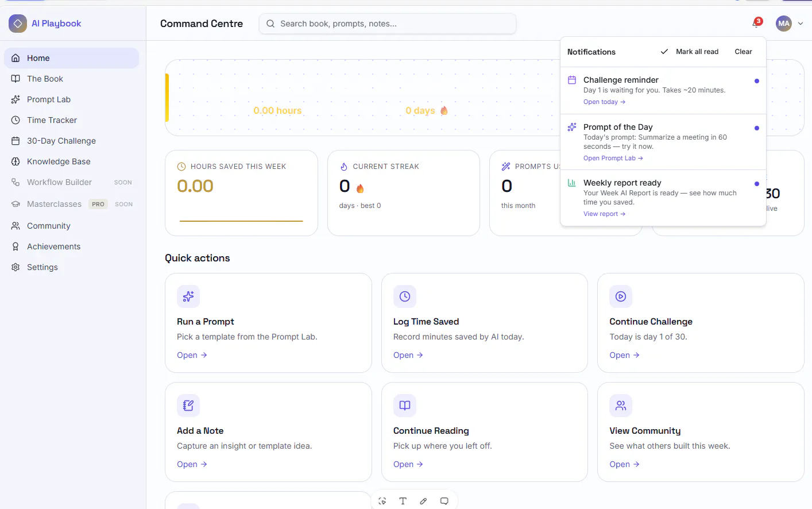Image resolution: width=812 pixels, height=509 pixels.
Task: Click the gear icon beside Settings
Action: pyautogui.click(x=16, y=267)
